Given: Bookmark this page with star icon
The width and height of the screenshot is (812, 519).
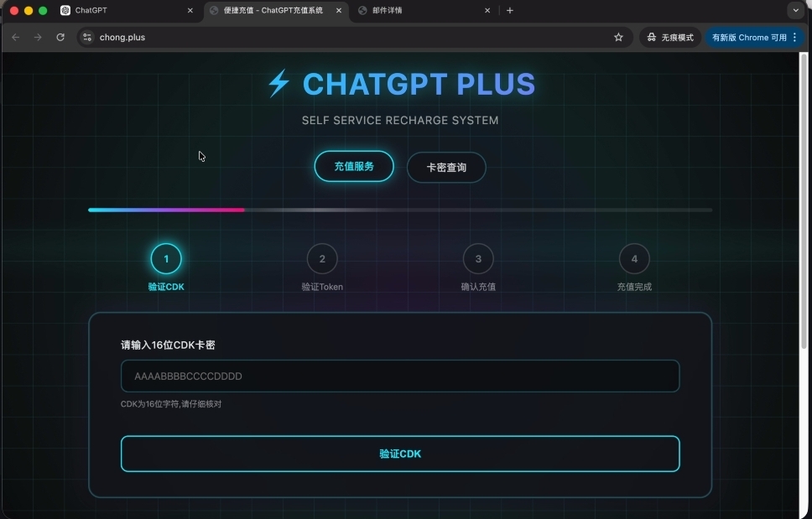Looking at the screenshot, I should 618,37.
